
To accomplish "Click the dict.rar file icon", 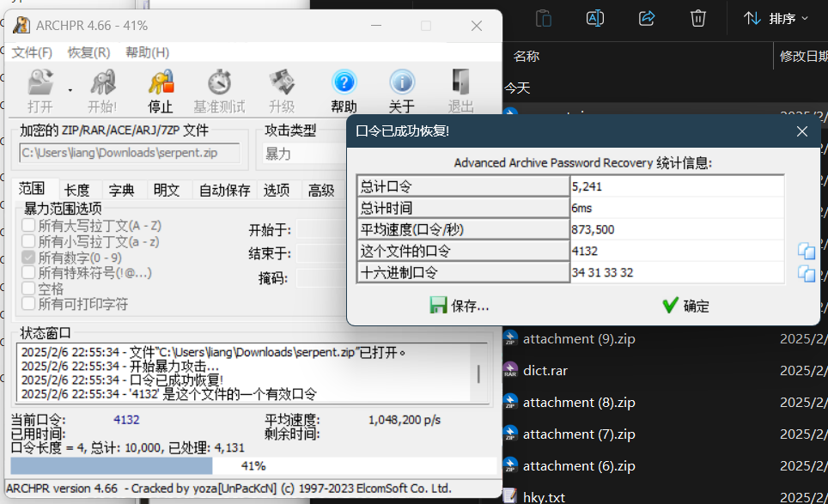I will [510, 370].
